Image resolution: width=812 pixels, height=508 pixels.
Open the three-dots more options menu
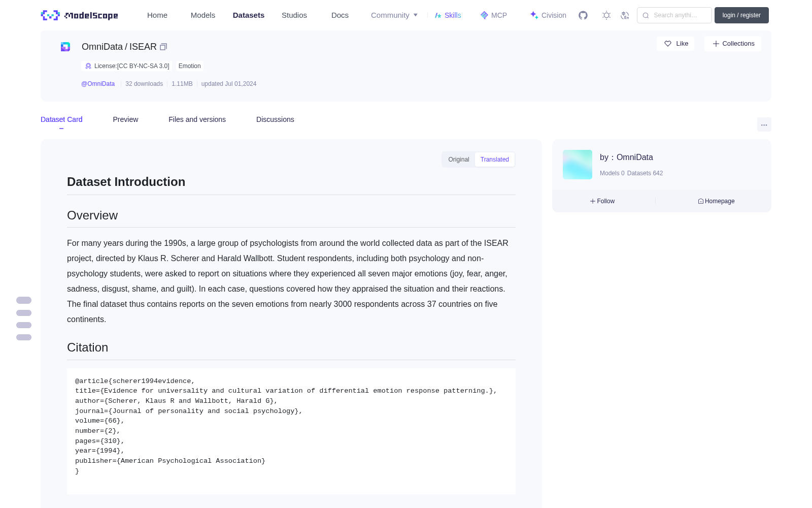point(764,124)
